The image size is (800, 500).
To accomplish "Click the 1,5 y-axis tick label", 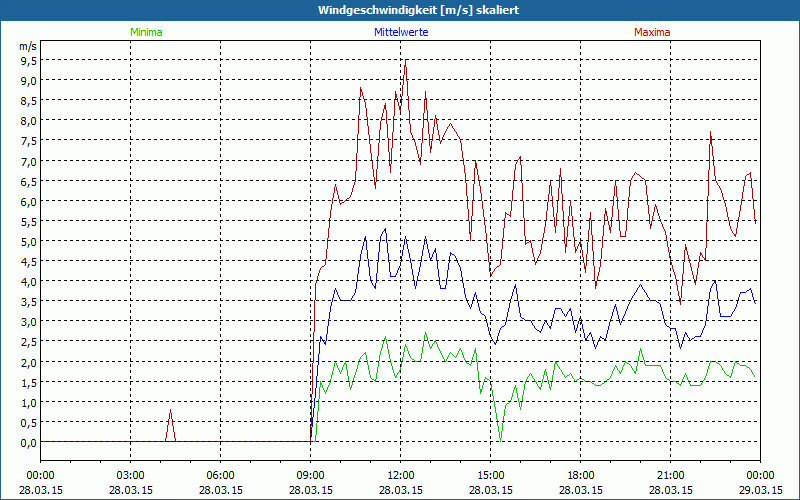I will [x=29, y=382].
